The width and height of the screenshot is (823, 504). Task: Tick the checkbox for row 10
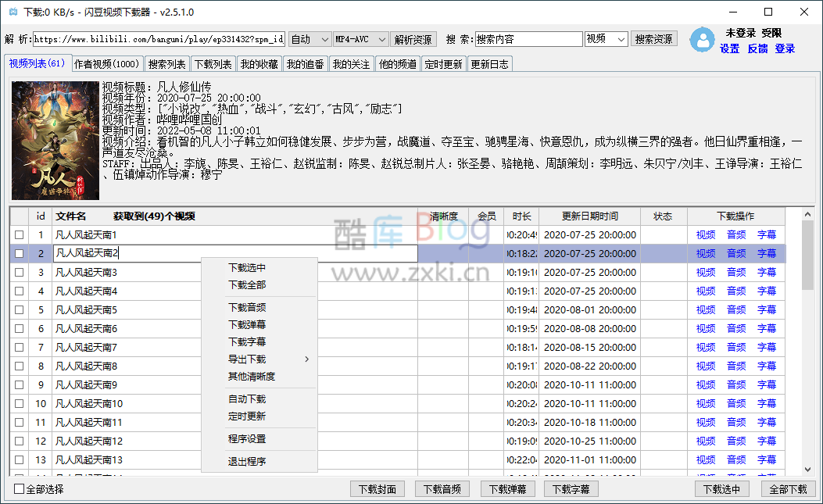pos(19,404)
